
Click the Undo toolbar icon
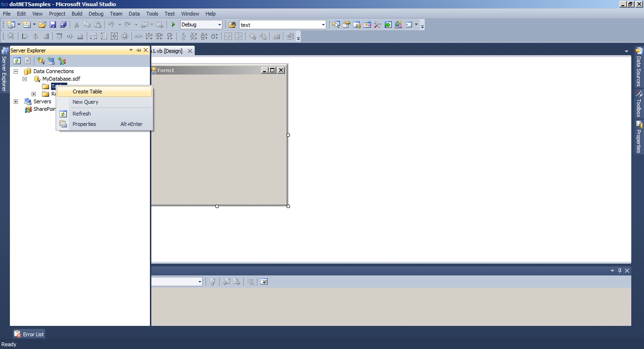pos(111,25)
